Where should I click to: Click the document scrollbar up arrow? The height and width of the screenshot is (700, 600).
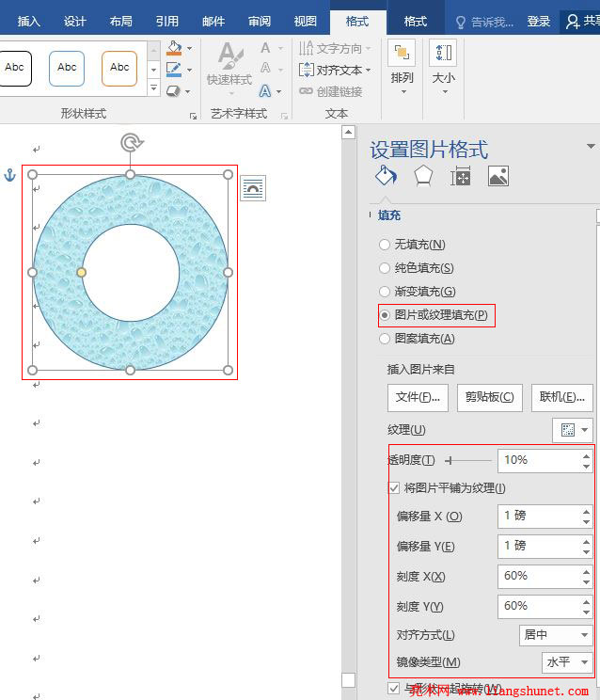click(x=348, y=132)
